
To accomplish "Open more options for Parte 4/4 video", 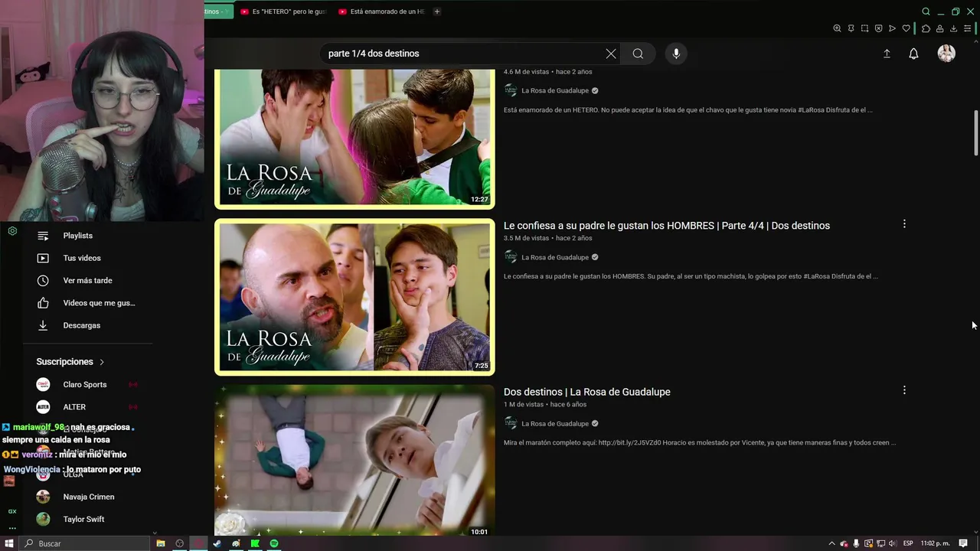I will [904, 224].
